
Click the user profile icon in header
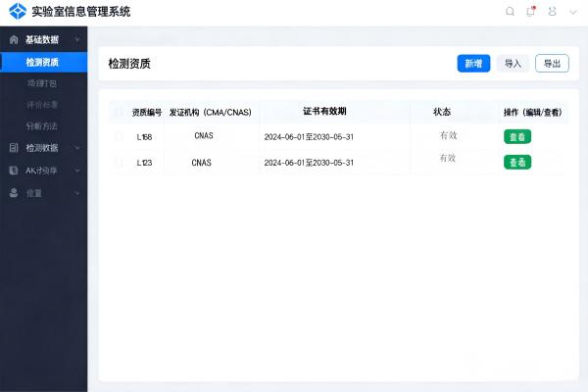552,11
